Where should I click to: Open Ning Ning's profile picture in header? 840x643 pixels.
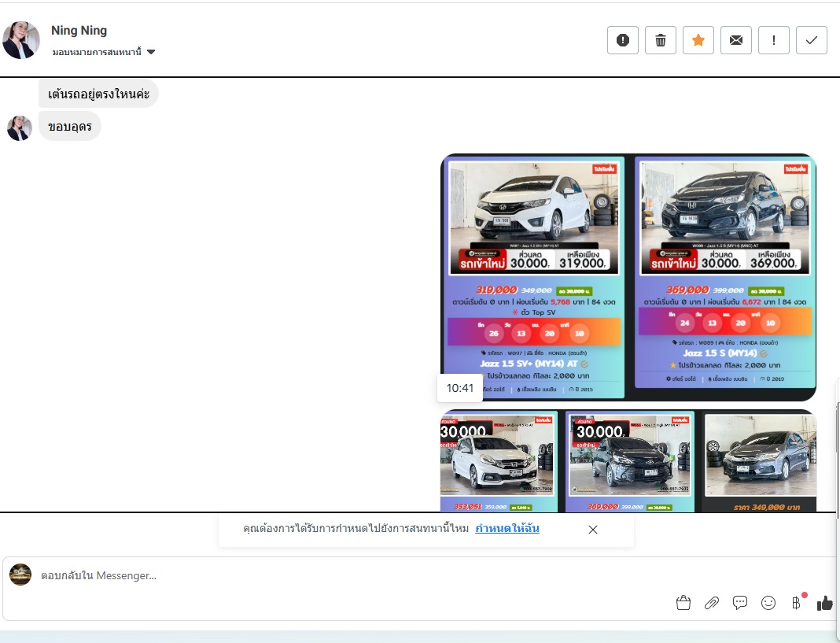tap(21, 40)
